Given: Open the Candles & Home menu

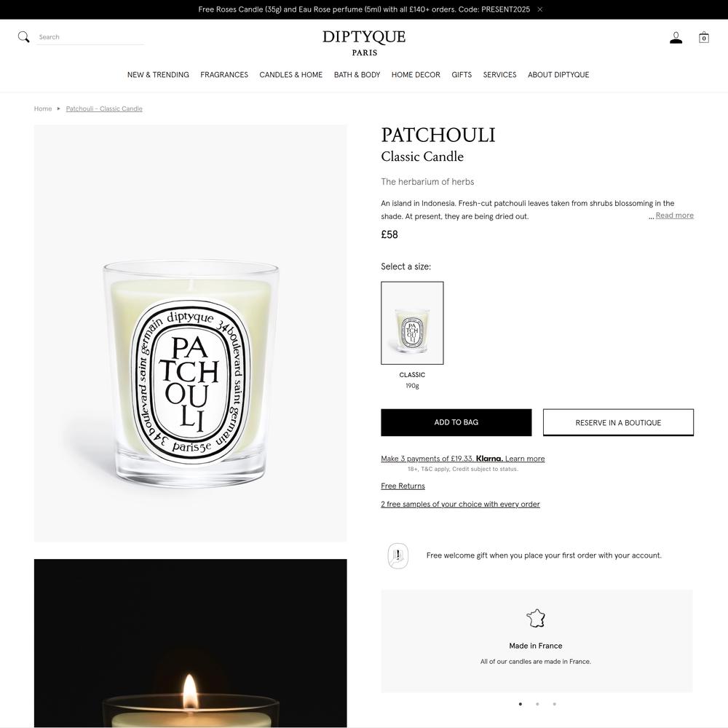Looking at the screenshot, I should click(290, 75).
